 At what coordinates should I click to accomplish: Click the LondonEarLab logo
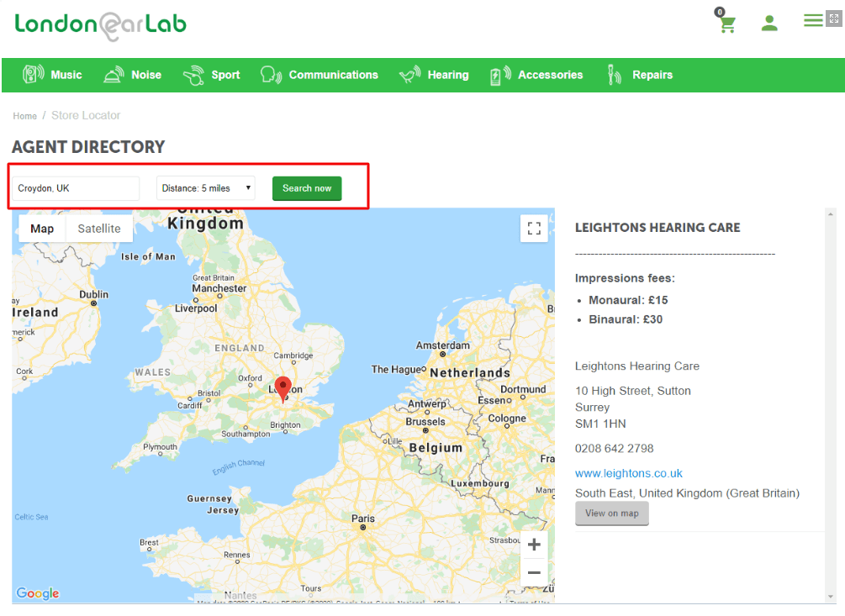pos(100,26)
